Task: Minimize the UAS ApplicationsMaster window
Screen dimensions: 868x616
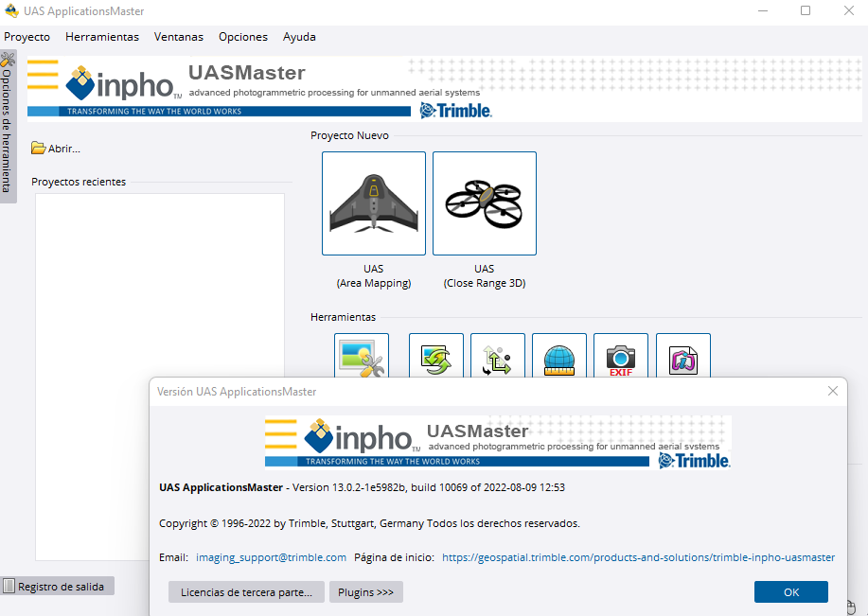Action: pyautogui.click(x=763, y=10)
